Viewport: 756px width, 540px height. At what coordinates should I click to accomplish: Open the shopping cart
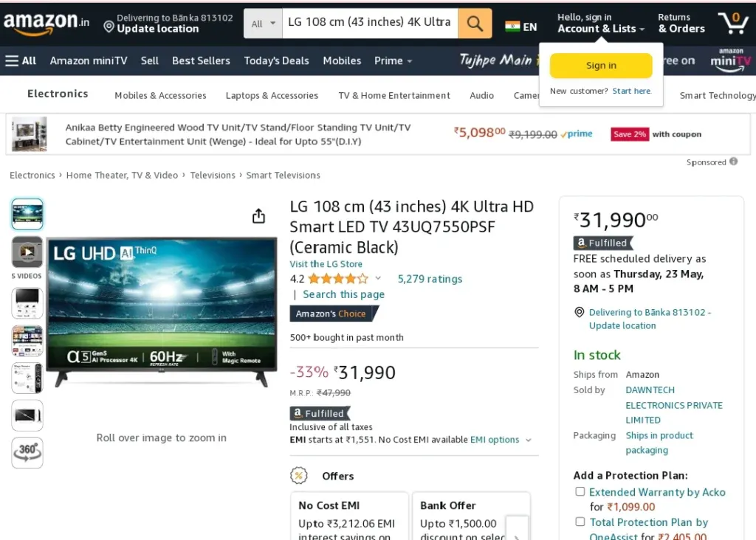click(733, 23)
